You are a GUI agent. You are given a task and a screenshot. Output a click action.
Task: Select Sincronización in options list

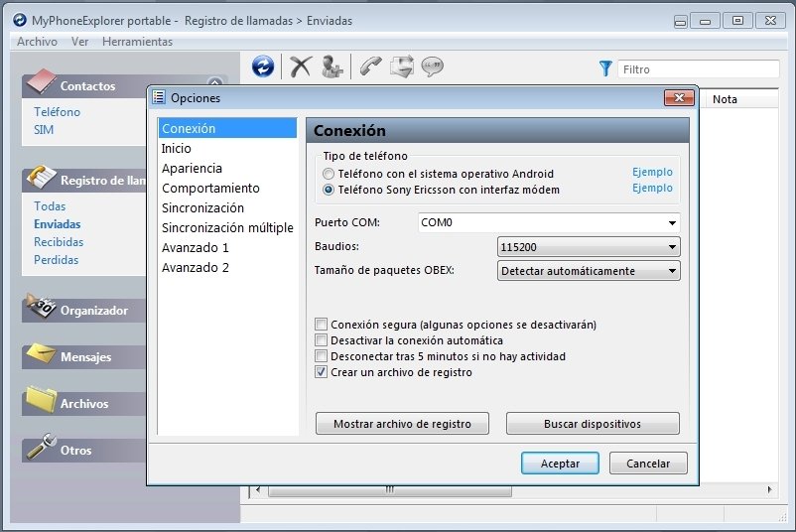pos(227,208)
